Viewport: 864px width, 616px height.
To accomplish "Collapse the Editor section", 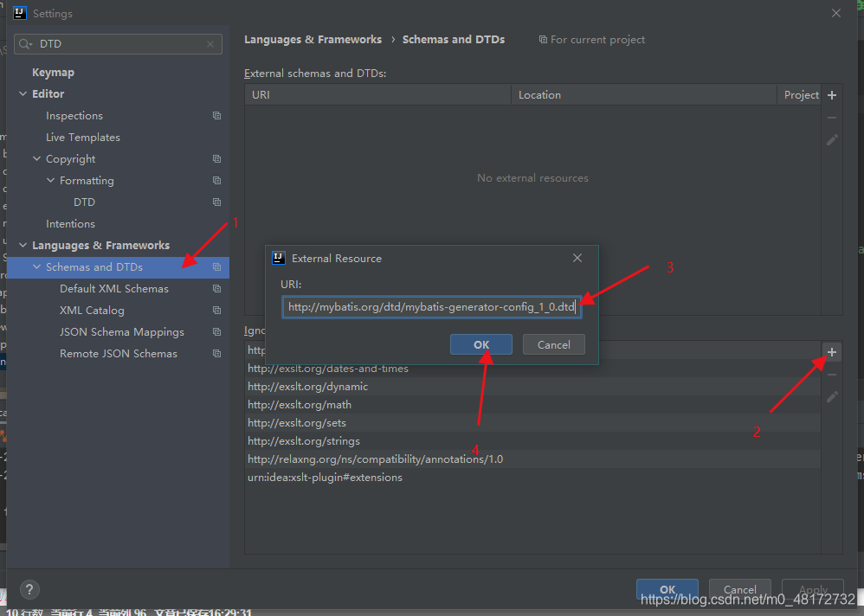I will pyautogui.click(x=23, y=93).
